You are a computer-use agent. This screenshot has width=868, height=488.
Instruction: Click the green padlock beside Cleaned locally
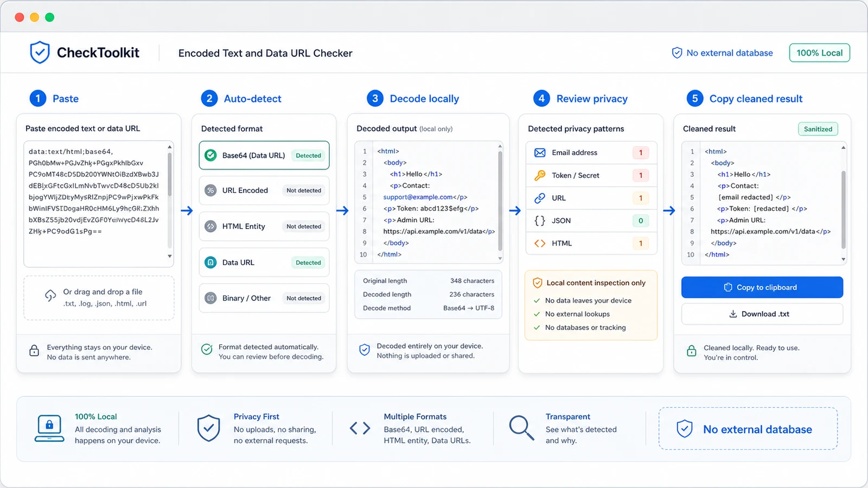point(692,351)
